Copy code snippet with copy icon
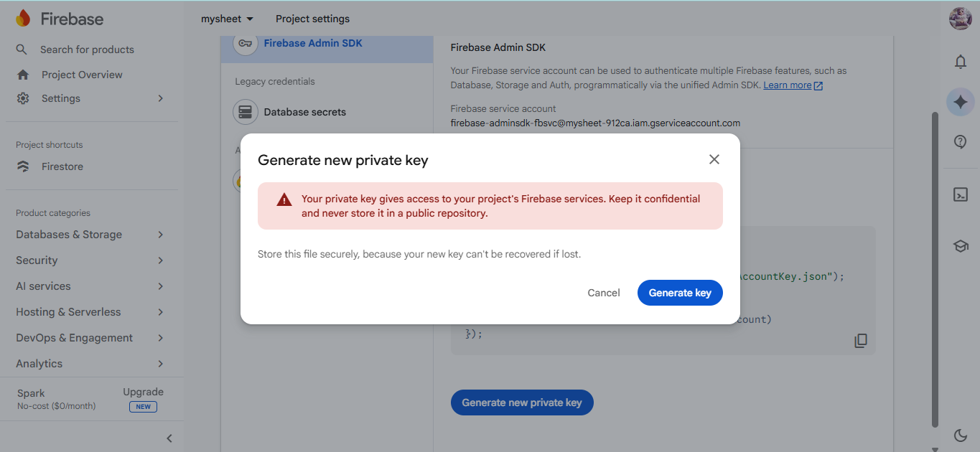The height and width of the screenshot is (452, 980). click(x=860, y=341)
